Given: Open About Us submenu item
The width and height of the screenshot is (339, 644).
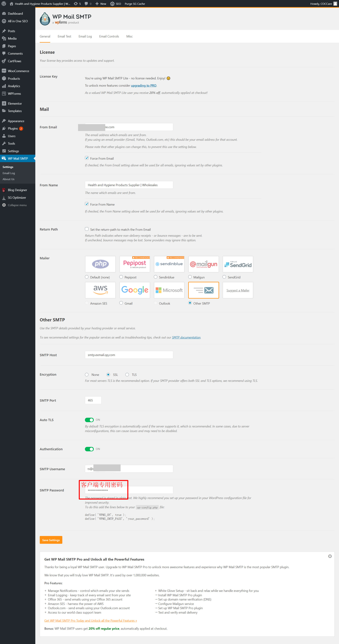Looking at the screenshot, I should click(8, 179).
